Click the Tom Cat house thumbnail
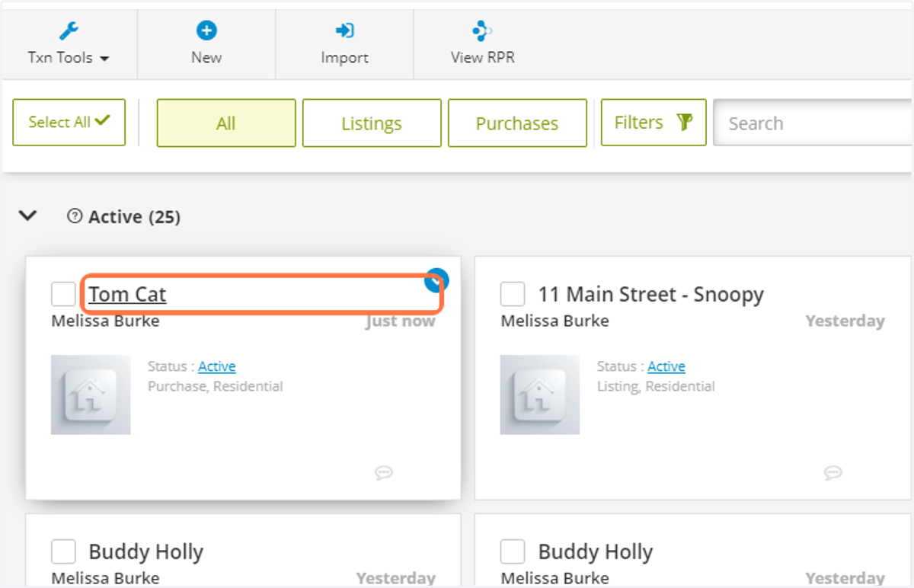The image size is (914, 588). (91, 395)
